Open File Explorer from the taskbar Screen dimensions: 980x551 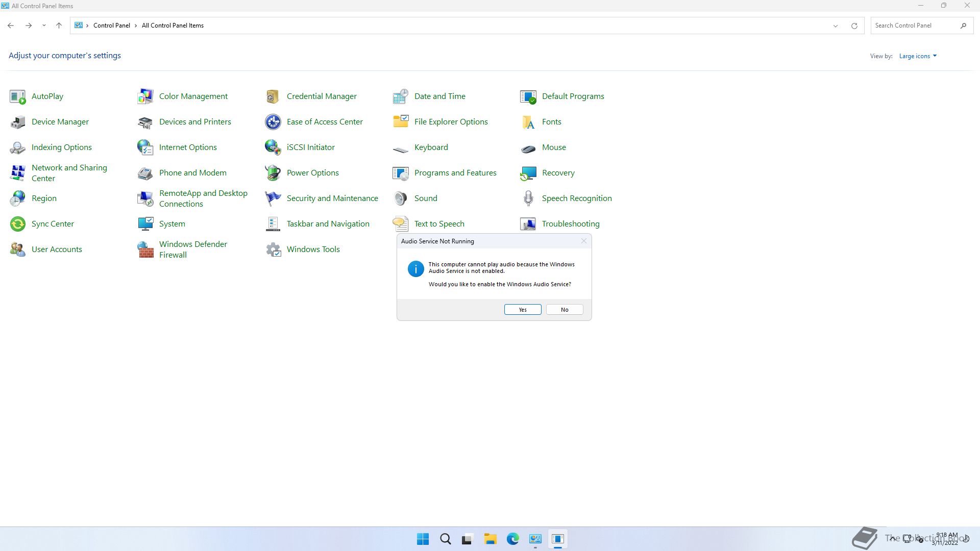[x=490, y=539]
